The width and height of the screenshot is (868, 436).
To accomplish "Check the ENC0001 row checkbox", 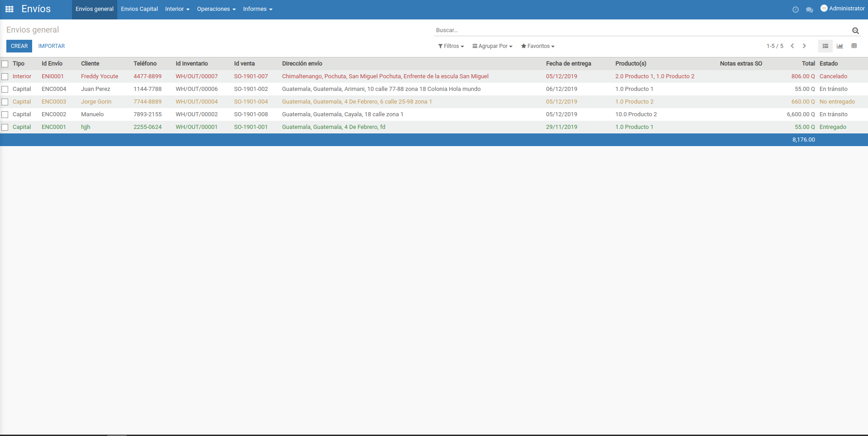I will 5,127.
